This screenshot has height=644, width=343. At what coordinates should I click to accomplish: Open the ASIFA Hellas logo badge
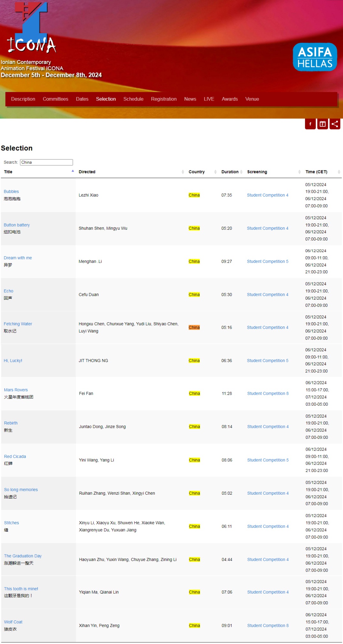click(315, 57)
